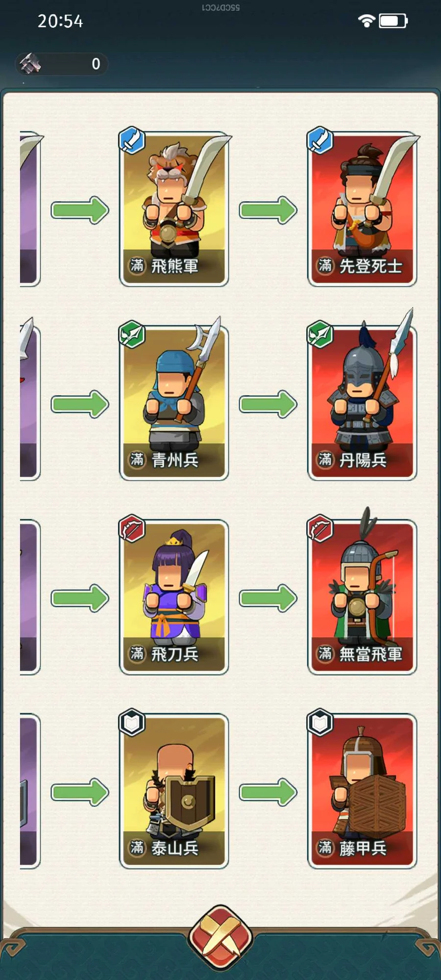Tap the resource counter showing 0
The width and height of the screenshot is (441, 980).
point(62,64)
